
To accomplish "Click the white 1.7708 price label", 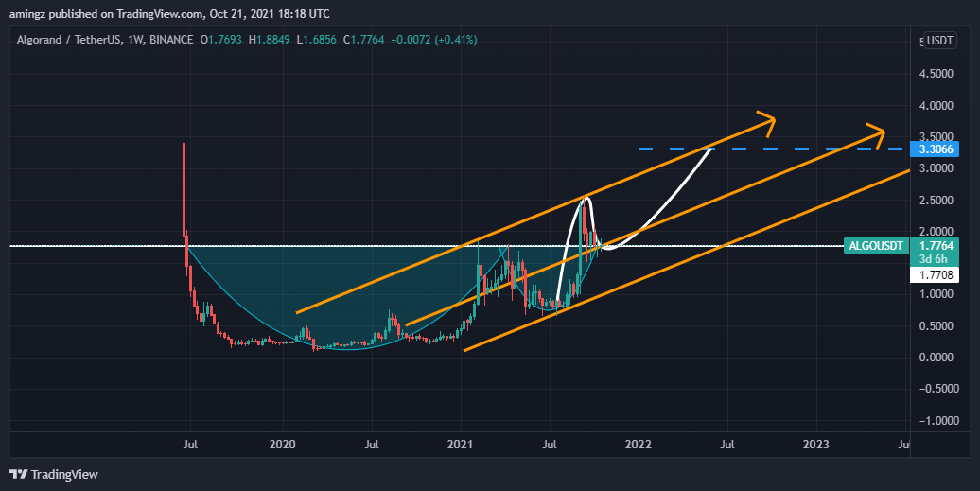I will pos(935,275).
